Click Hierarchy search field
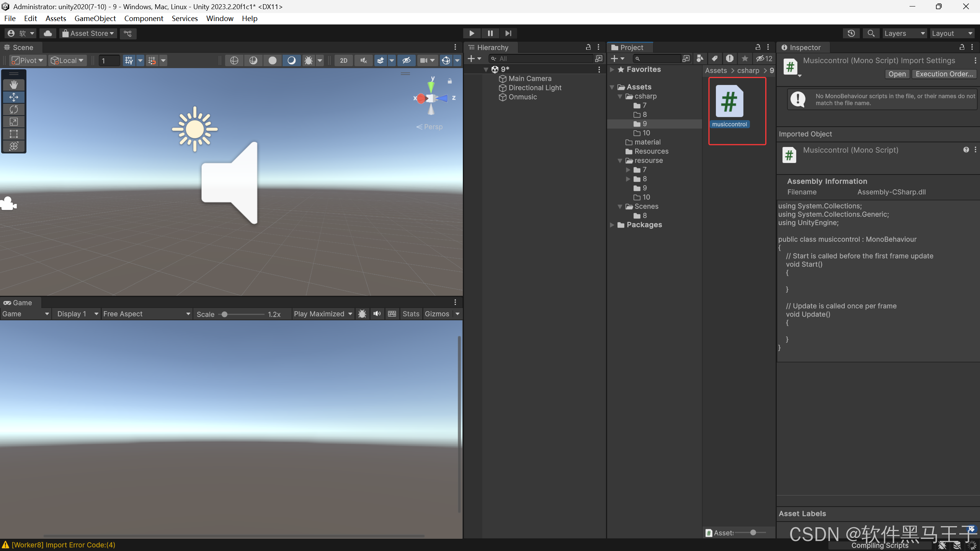This screenshot has height=551, width=980. tap(542, 59)
